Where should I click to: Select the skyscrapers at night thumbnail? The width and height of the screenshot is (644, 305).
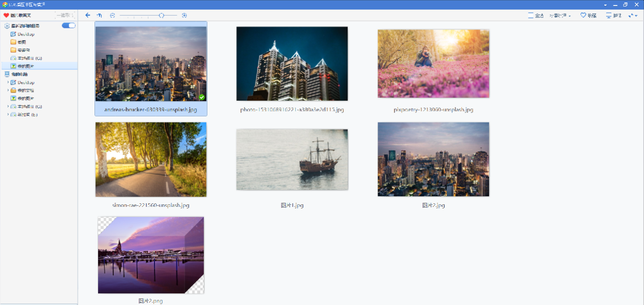(x=292, y=64)
